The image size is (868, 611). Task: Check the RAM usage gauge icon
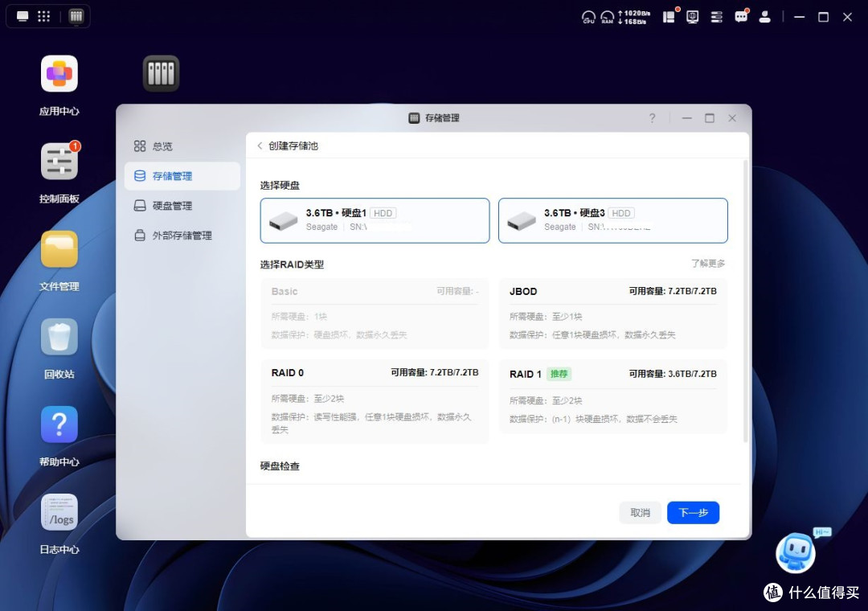(x=608, y=17)
